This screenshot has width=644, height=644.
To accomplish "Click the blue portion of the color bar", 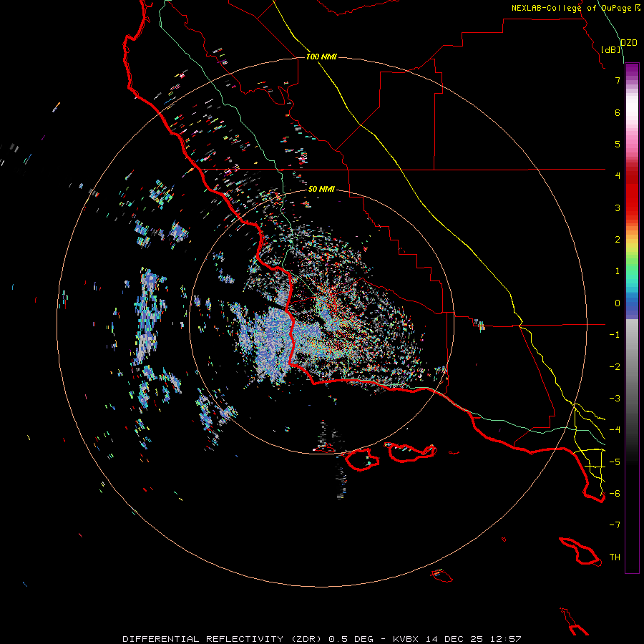I will click(632, 306).
